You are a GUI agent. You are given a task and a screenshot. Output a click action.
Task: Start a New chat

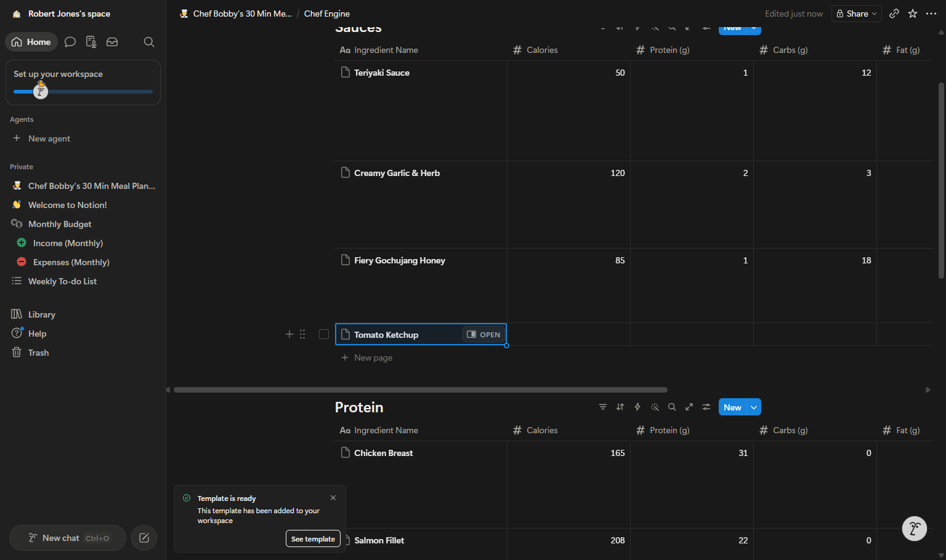(x=68, y=538)
